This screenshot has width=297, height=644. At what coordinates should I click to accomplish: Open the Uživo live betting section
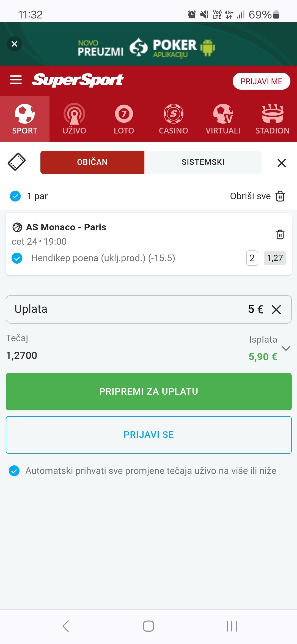[x=74, y=119]
